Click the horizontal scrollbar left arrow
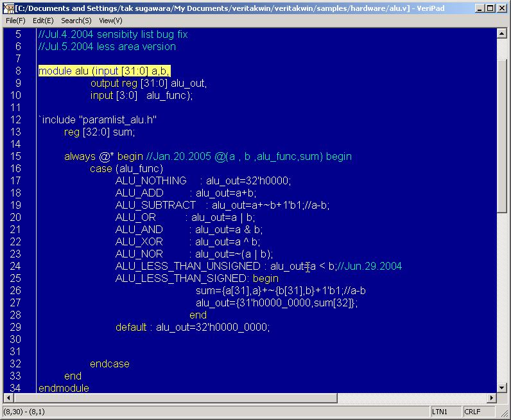 pos(8,398)
